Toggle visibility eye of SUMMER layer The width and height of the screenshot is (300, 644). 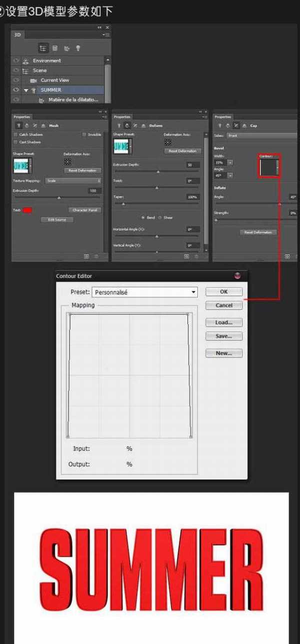tap(16, 90)
